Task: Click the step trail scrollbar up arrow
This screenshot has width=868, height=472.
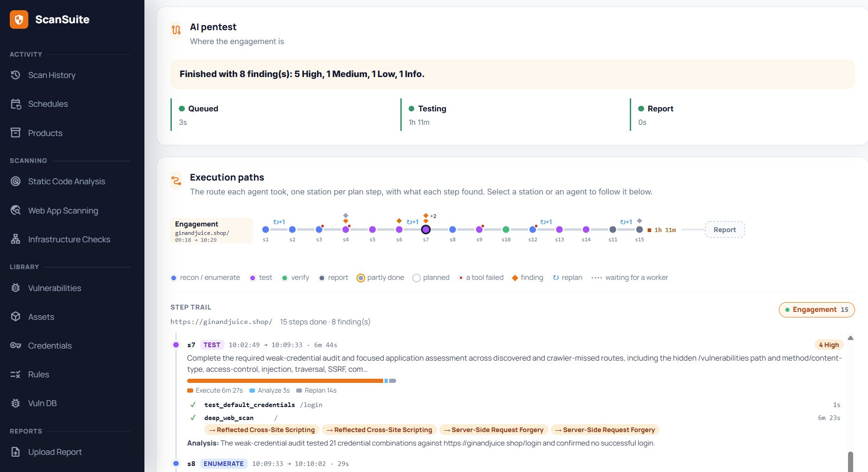Action: click(x=850, y=338)
